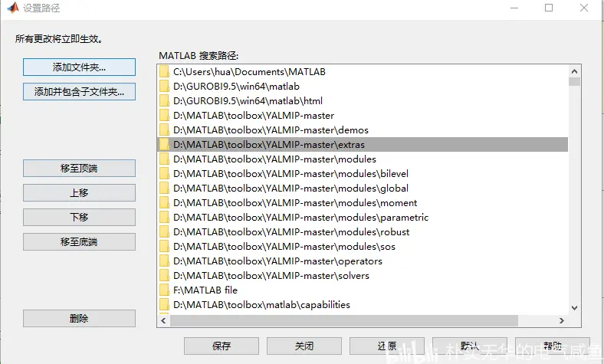
Task: Click vertical scrollbar down arrow
Action: 574,308
